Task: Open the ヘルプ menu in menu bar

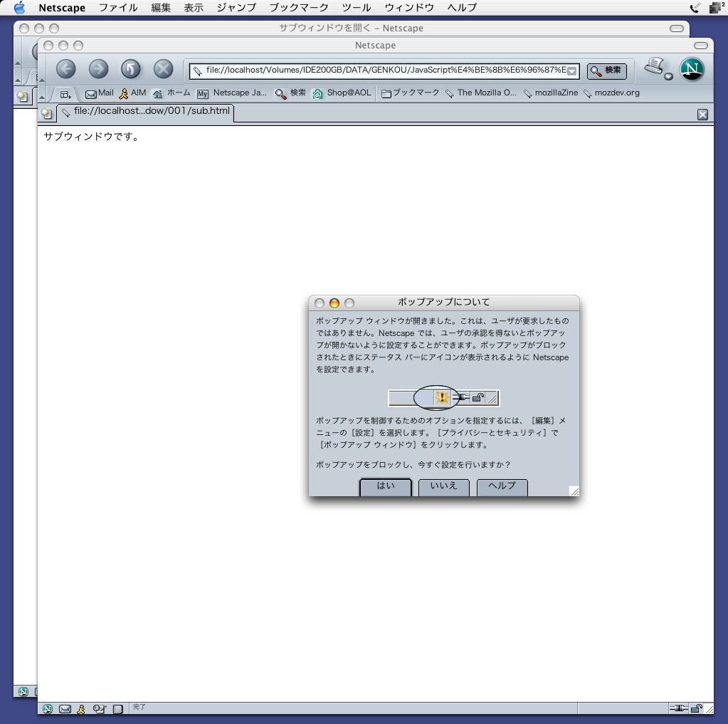Action: tap(463, 7)
